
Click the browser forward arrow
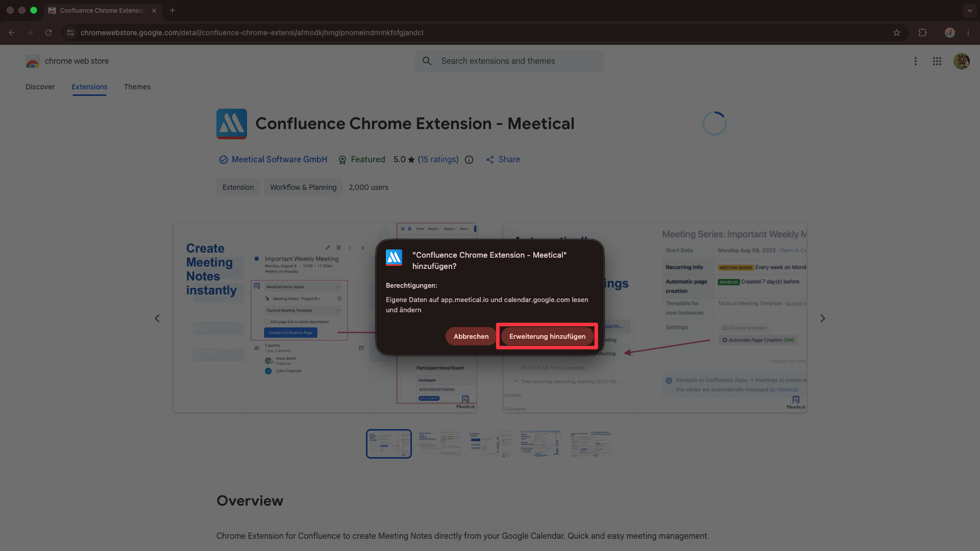click(30, 33)
